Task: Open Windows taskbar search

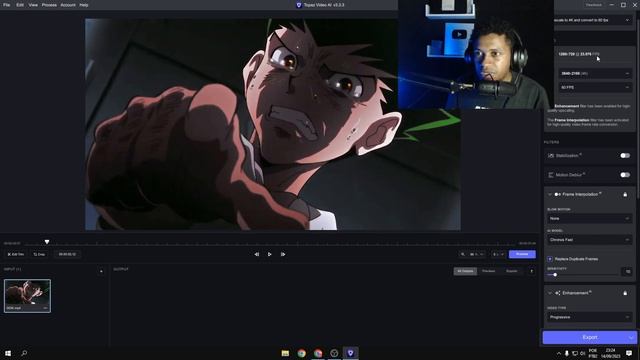Action: click(x=24, y=353)
